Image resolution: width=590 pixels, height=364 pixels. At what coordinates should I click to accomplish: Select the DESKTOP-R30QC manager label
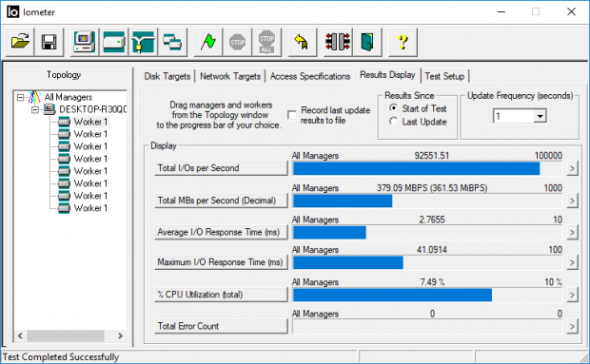pyautogui.click(x=92, y=109)
